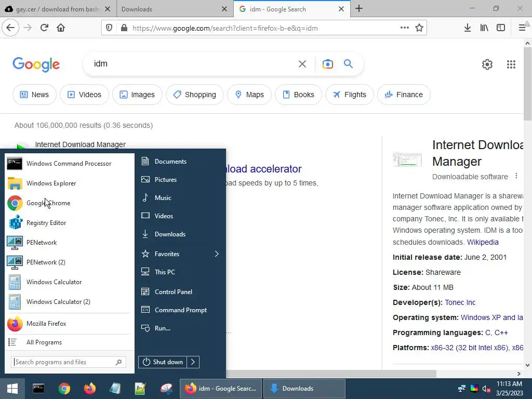Click the tracking protection shield icon
This screenshot has width=532, height=399.
coord(109,28)
